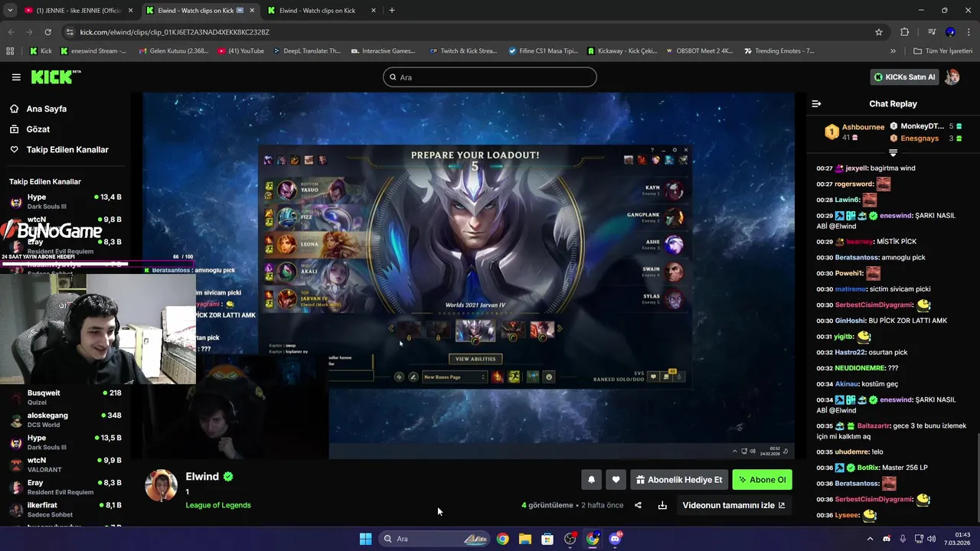
Task: Open the ilkerfirat channel in sidebar
Action: point(65,510)
